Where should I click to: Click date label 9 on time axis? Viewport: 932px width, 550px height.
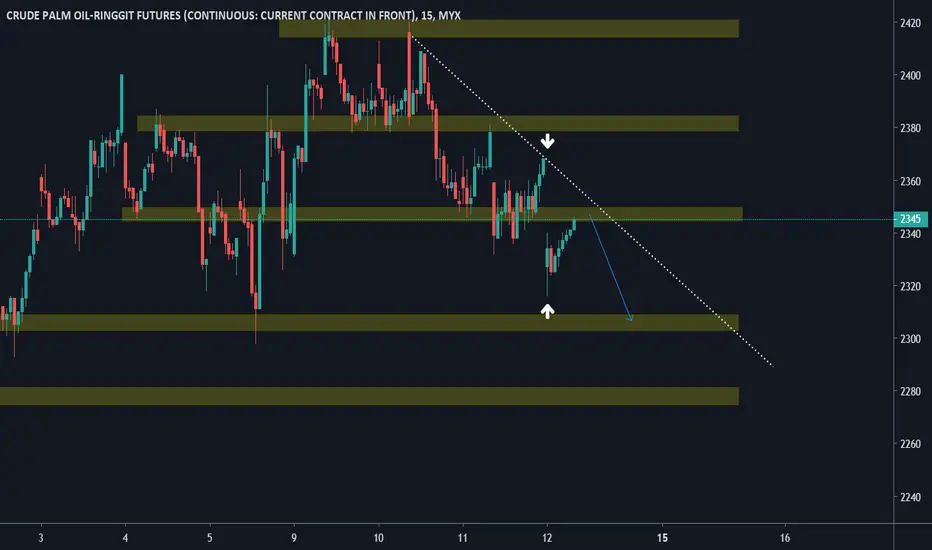click(x=294, y=538)
